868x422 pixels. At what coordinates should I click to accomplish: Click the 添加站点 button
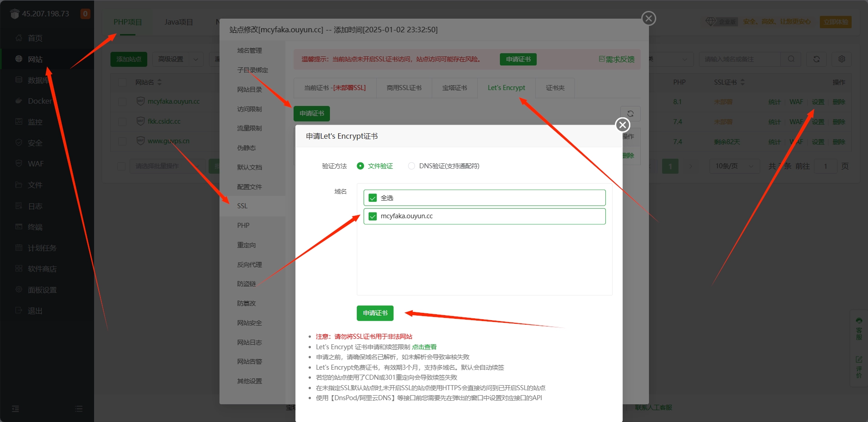coord(129,59)
